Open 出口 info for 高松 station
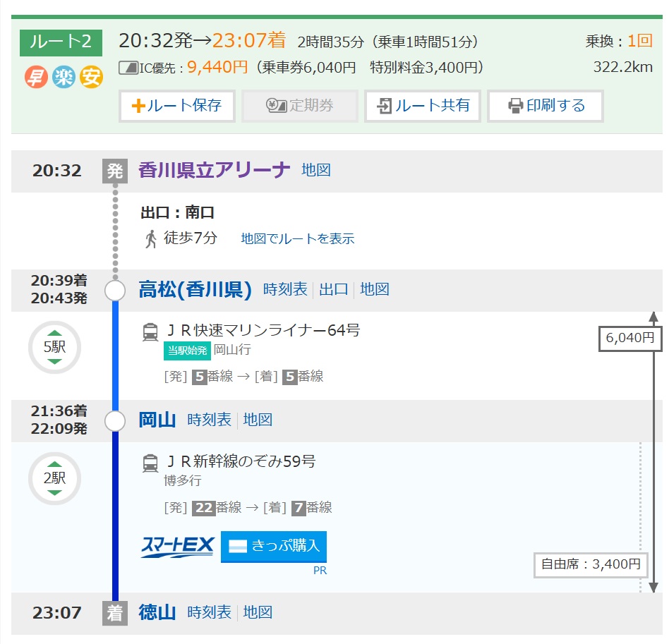 click(334, 289)
